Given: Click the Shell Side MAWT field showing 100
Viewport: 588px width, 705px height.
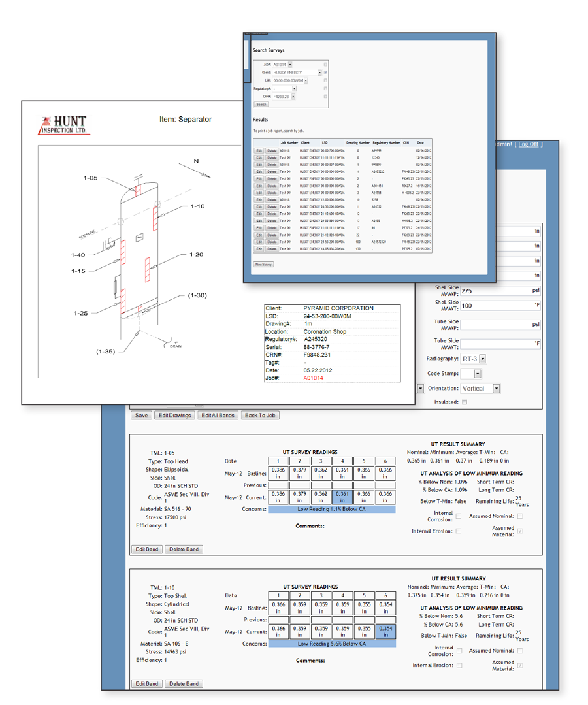Looking at the screenshot, I should tap(500, 306).
